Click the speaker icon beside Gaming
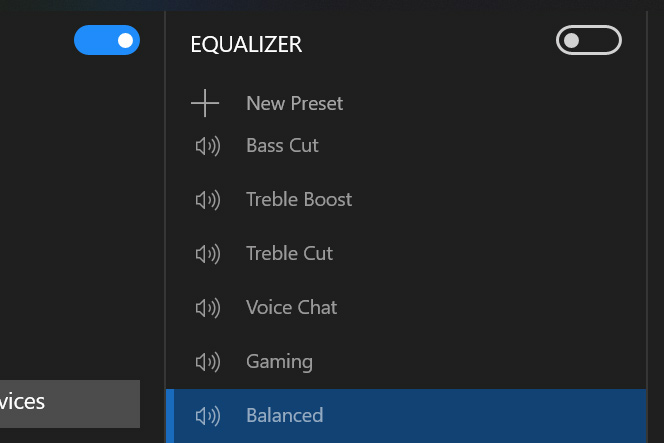This screenshot has height=443, width=664. coord(208,362)
